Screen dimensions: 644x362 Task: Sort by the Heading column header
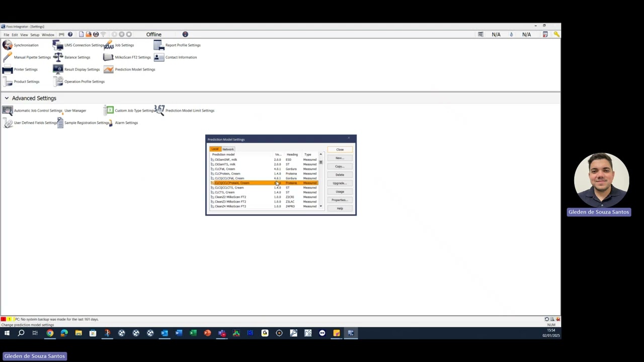tap(292, 154)
